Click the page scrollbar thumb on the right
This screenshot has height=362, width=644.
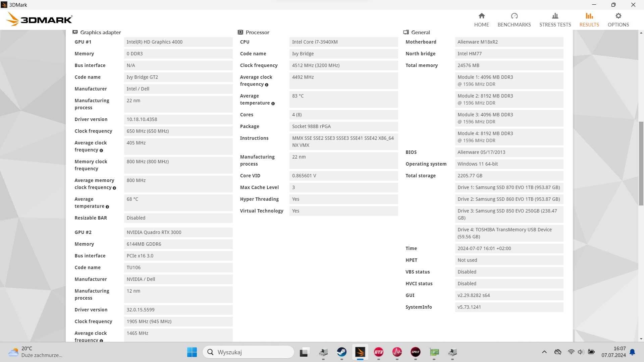tap(641, 163)
